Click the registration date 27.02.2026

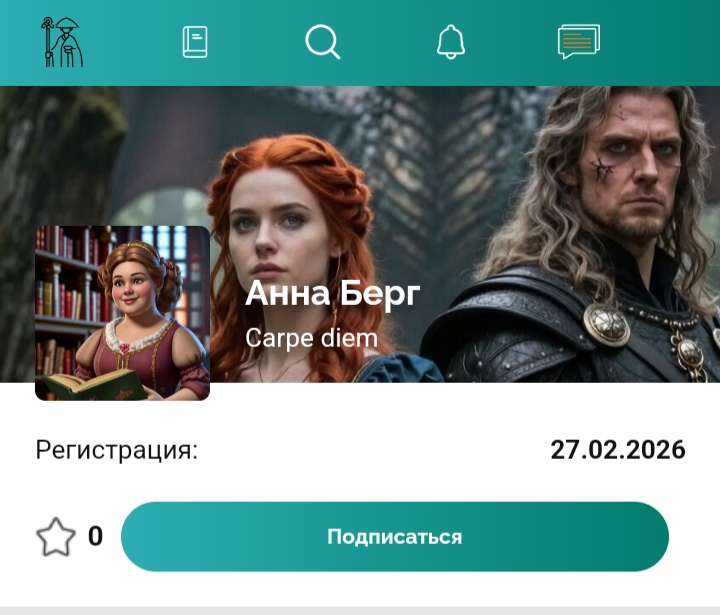pyautogui.click(x=618, y=450)
